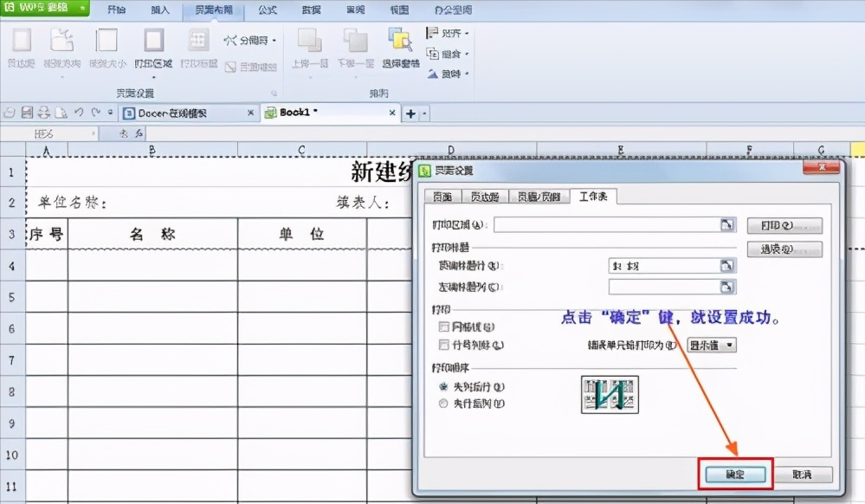Enable the Gridlines print checkbox
The height and width of the screenshot is (504, 865).
443,326
